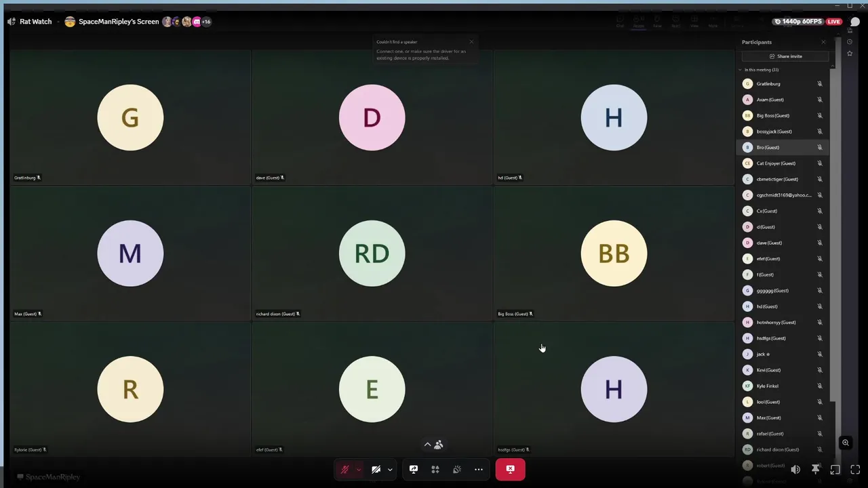Click the stream volume speaker icon

coord(795,469)
